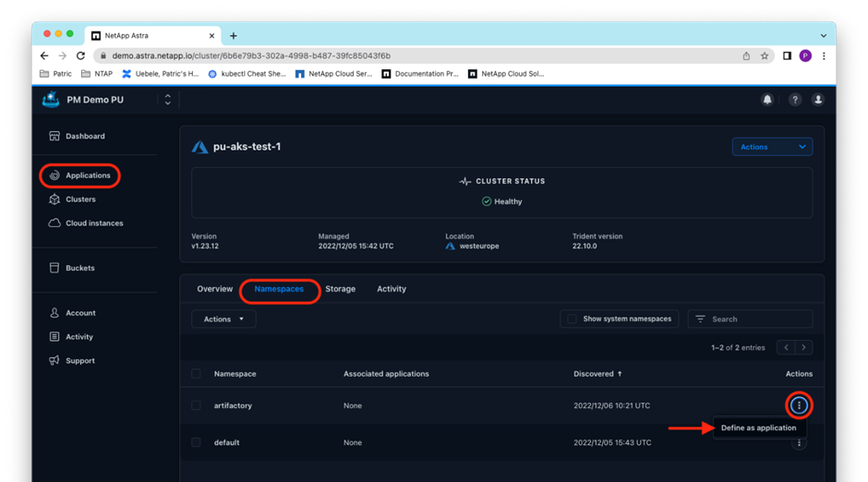Open kubectl Cheat Sheet bookmark

[247, 74]
